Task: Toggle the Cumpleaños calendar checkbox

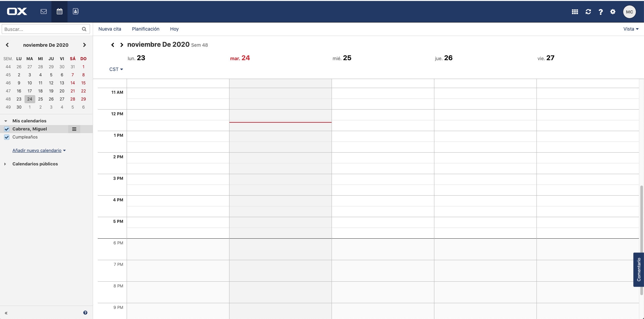Action: [x=7, y=137]
